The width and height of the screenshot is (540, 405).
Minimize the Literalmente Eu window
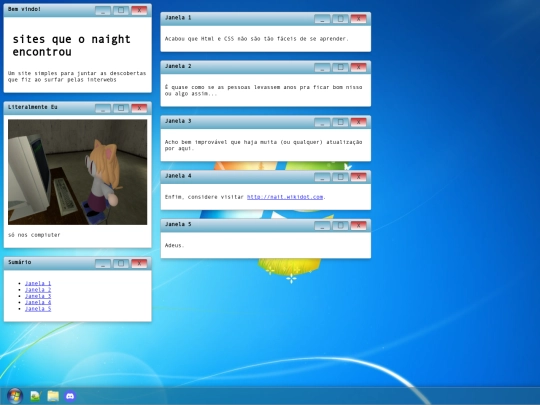103,108
